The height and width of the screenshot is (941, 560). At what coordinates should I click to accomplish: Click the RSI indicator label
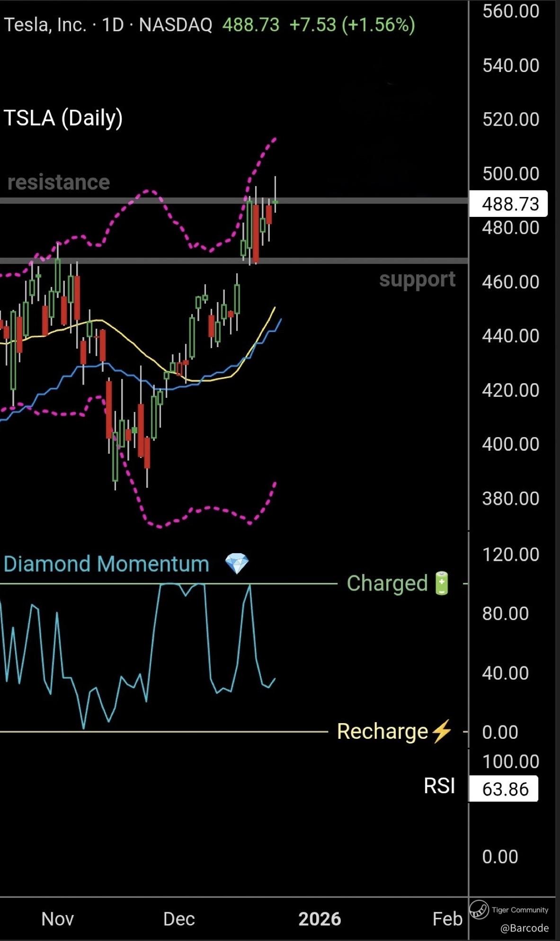[439, 786]
